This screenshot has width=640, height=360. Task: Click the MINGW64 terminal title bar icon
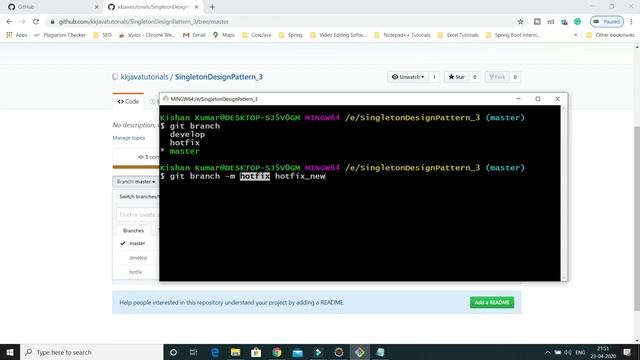[165, 99]
